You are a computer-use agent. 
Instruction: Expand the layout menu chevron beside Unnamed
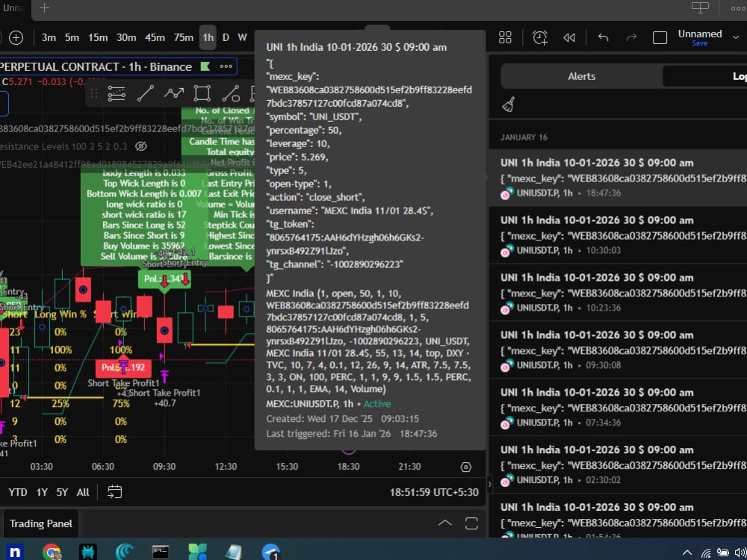point(737,37)
